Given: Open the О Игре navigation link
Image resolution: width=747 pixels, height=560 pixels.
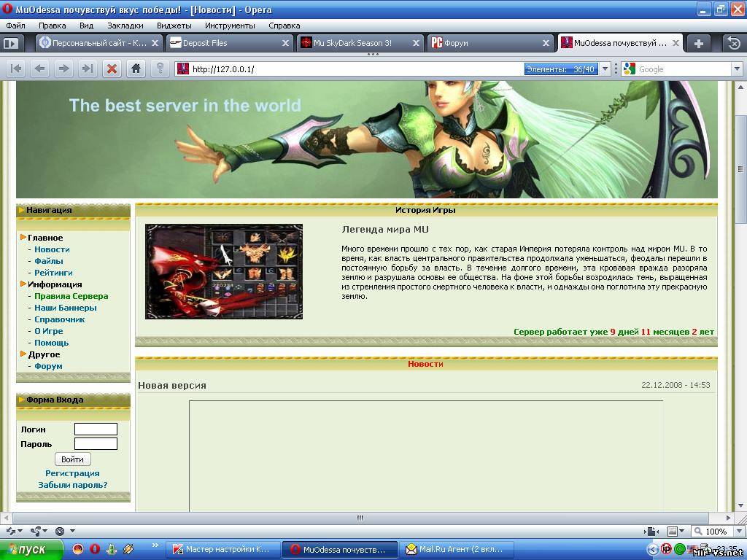Looking at the screenshot, I should 49,331.
